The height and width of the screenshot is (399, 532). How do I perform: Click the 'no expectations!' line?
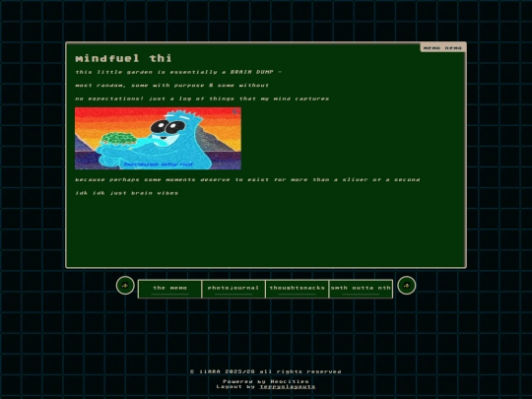202,99
